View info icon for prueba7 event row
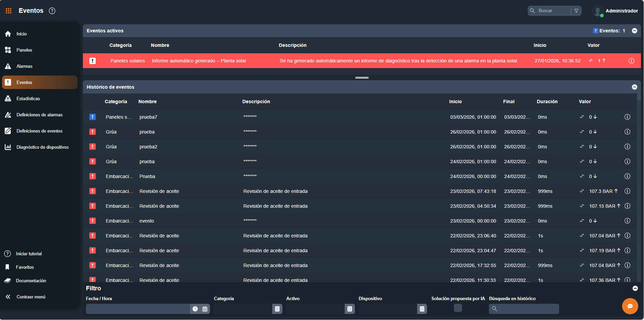This screenshot has width=644, height=320. pos(627,117)
